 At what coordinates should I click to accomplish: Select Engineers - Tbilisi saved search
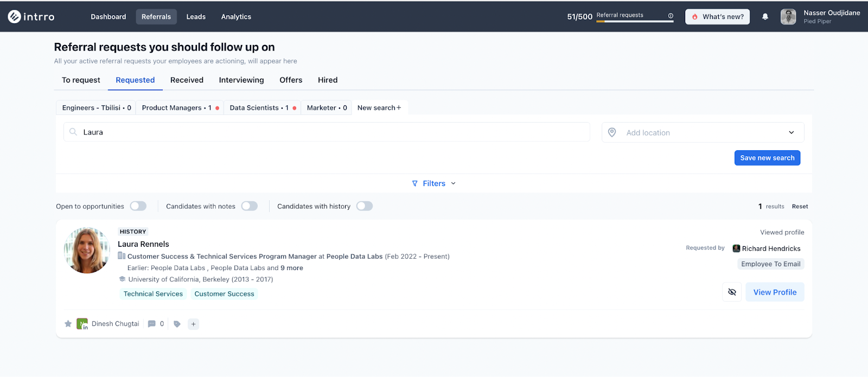tap(97, 107)
